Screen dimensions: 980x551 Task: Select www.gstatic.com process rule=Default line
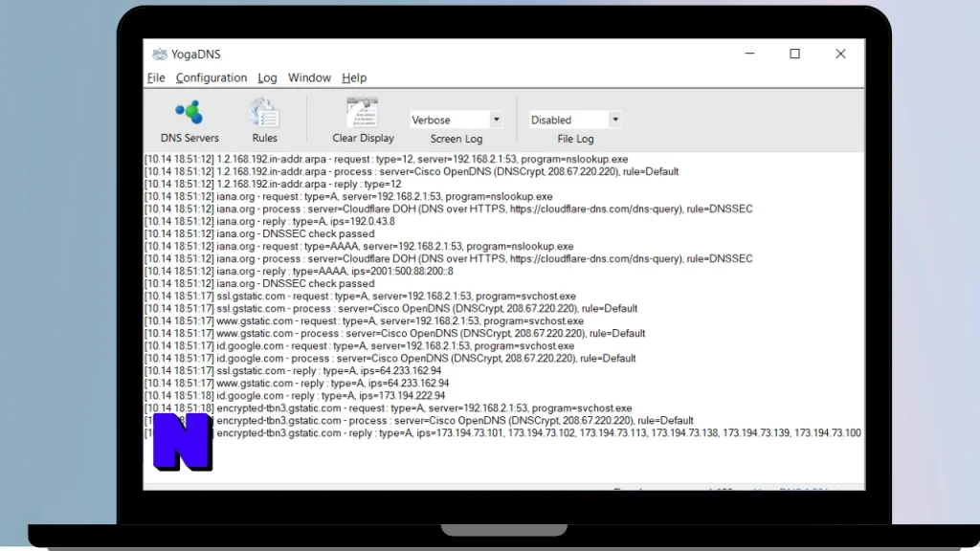(x=394, y=334)
